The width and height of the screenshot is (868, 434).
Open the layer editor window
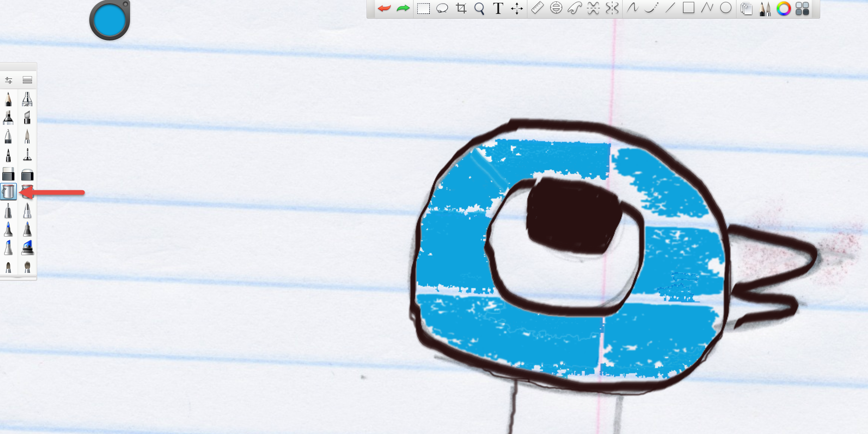[x=746, y=8]
